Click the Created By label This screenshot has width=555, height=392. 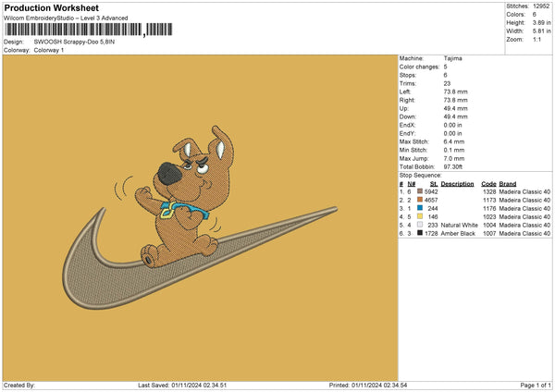pos(19,386)
